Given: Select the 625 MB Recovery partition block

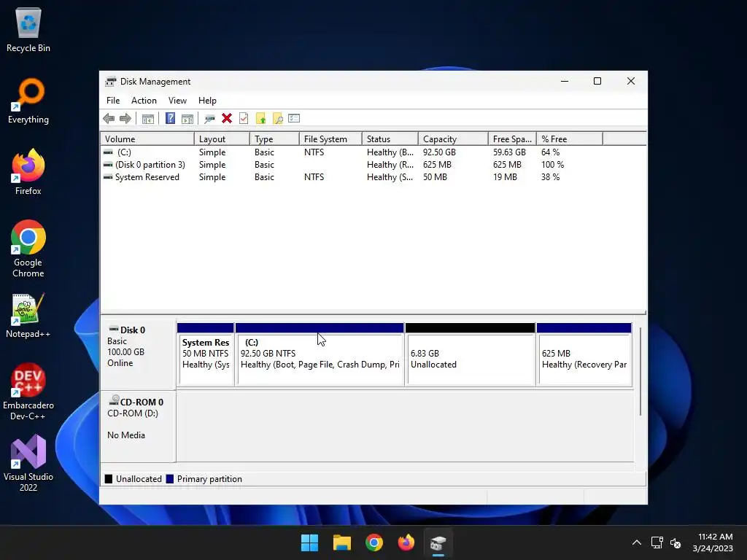Looking at the screenshot, I should [584, 354].
